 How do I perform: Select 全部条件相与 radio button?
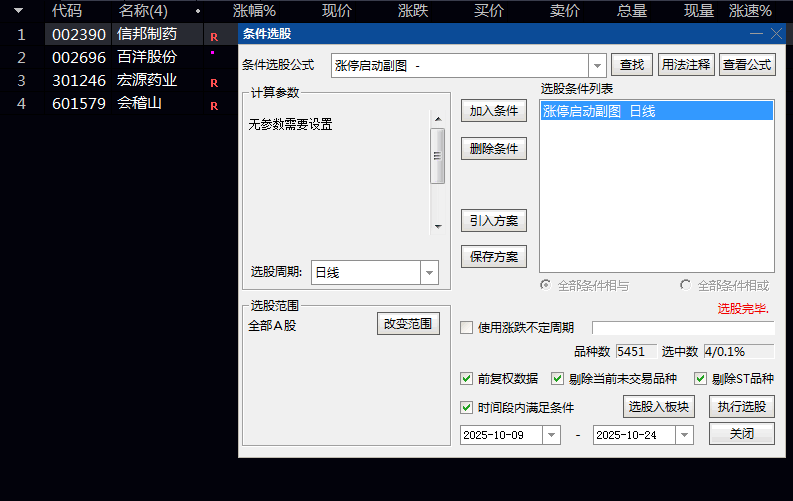545,285
